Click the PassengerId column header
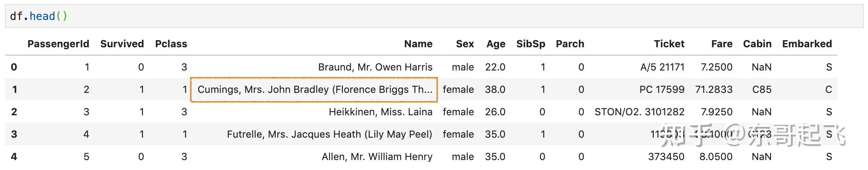The width and height of the screenshot is (868, 170). (x=58, y=44)
